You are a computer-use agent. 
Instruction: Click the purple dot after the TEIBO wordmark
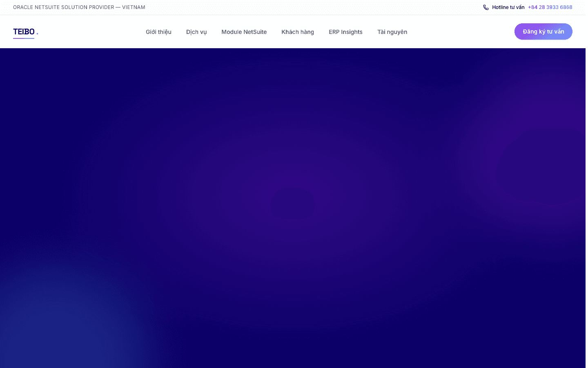(x=37, y=34)
